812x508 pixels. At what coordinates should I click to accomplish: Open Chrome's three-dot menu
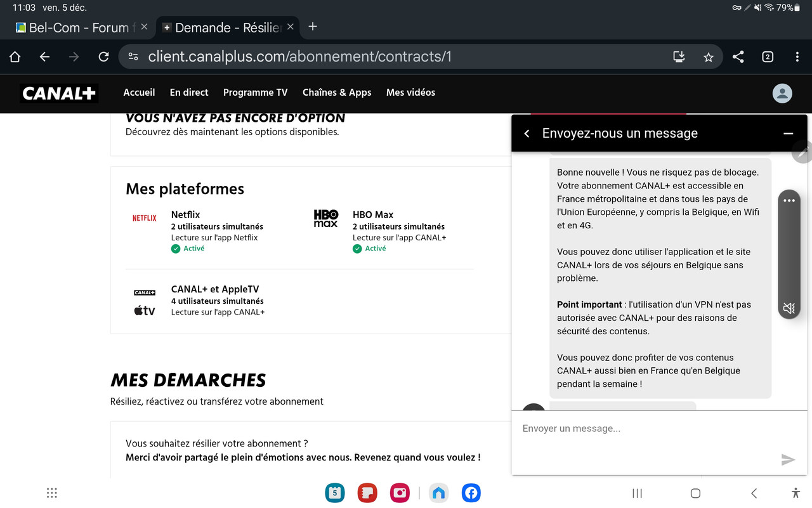(x=797, y=56)
